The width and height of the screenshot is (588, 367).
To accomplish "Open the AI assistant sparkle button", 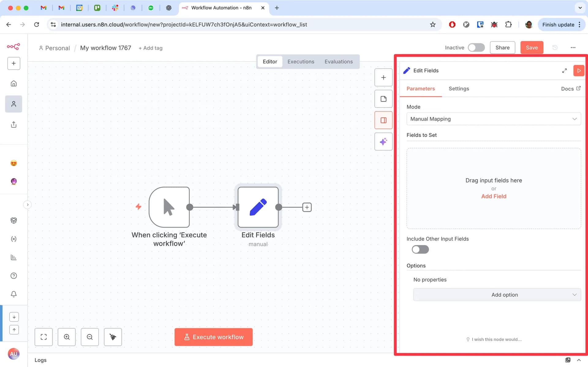I will 383,141.
